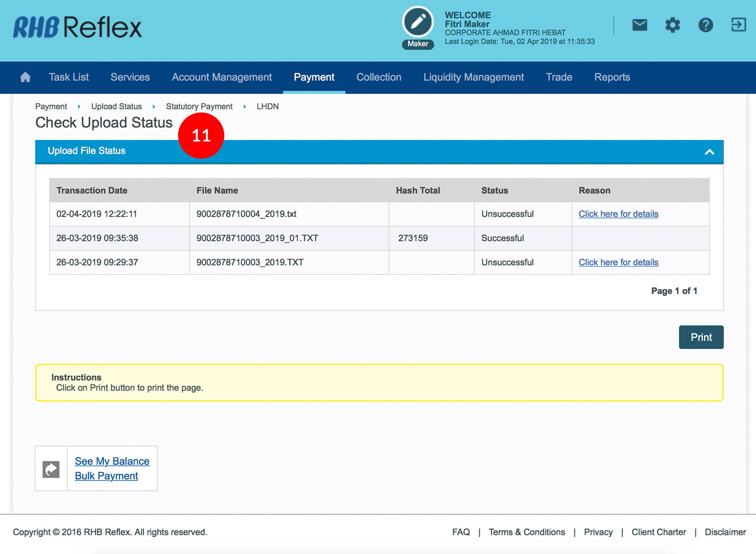
Task: View details for 9002878710003_2019.TXT failure
Action: pos(618,262)
